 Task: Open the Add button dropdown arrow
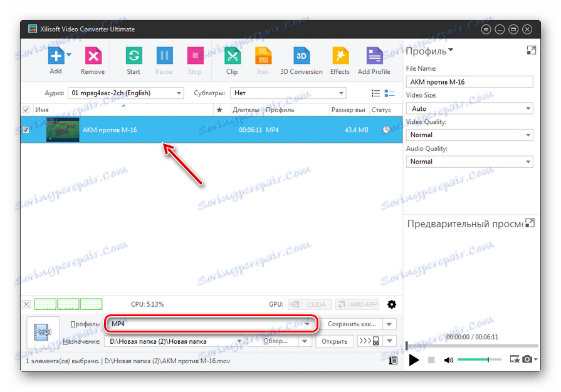pyautogui.click(x=69, y=55)
